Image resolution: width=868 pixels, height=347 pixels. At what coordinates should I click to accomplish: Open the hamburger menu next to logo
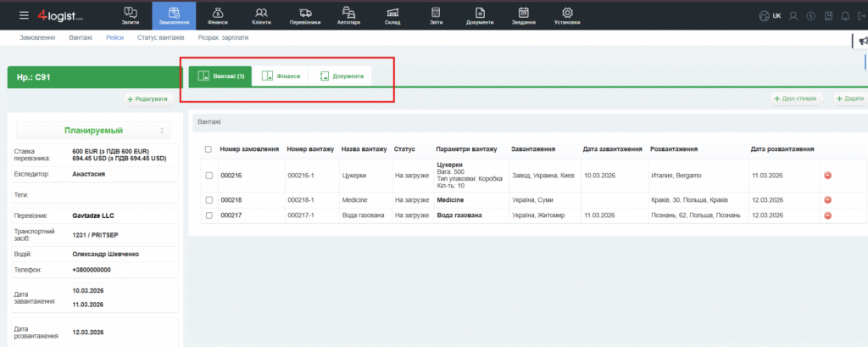[23, 15]
